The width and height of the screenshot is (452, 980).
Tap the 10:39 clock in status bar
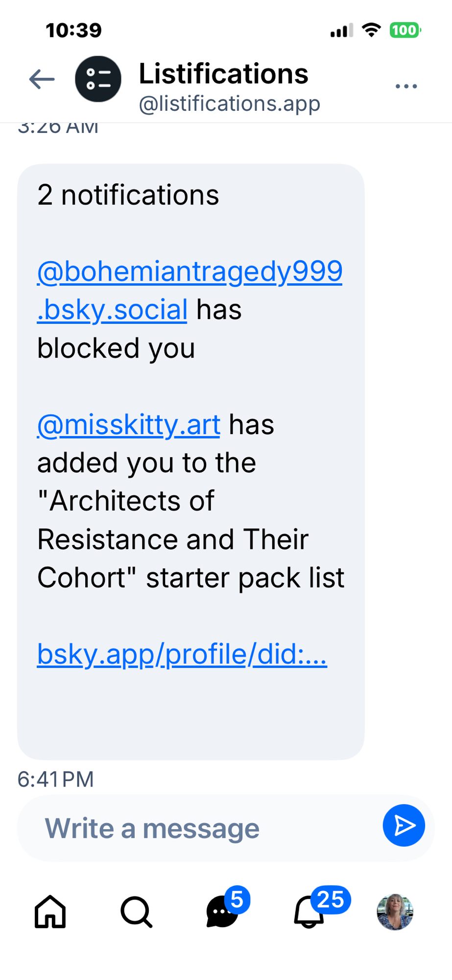coord(73,30)
